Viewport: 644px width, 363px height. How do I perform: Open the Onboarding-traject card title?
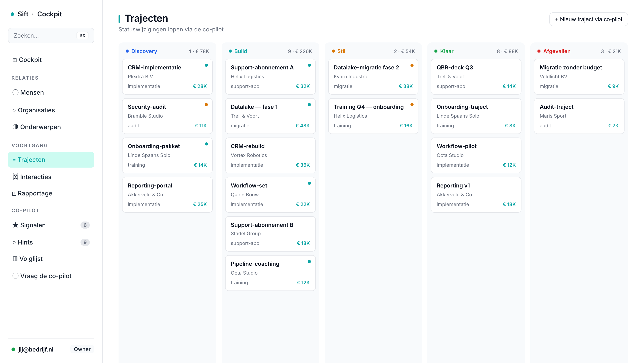[462, 107]
